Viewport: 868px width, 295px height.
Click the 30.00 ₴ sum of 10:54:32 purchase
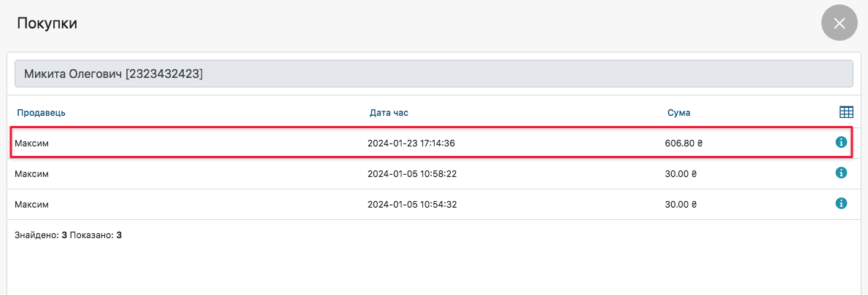tap(681, 205)
